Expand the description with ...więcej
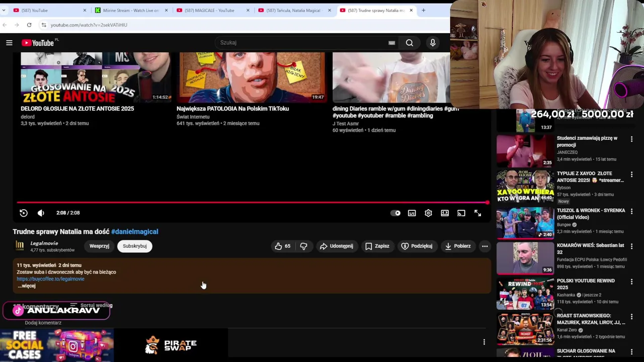The height and width of the screenshot is (362, 644). coord(27,286)
